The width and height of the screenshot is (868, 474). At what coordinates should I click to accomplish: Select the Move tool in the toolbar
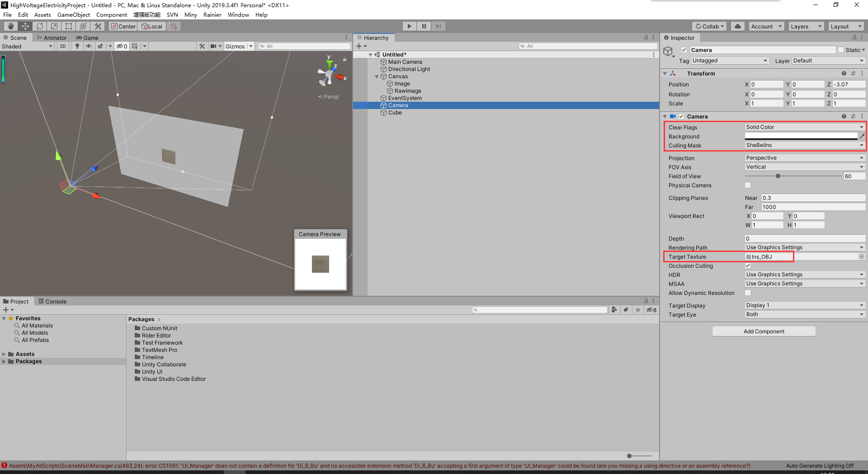tap(25, 26)
